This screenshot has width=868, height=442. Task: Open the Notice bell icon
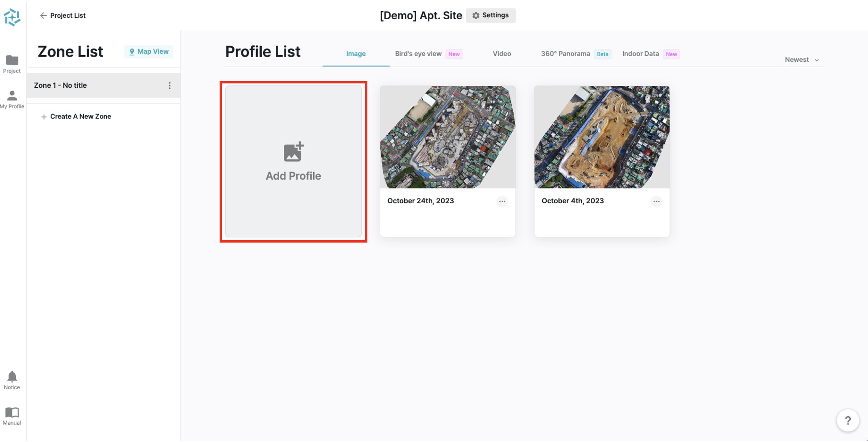[x=12, y=377]
